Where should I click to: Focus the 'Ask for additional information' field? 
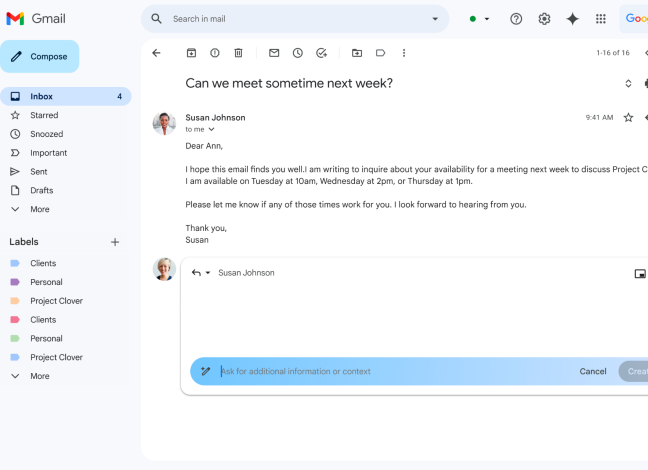[x=395, y=371]
